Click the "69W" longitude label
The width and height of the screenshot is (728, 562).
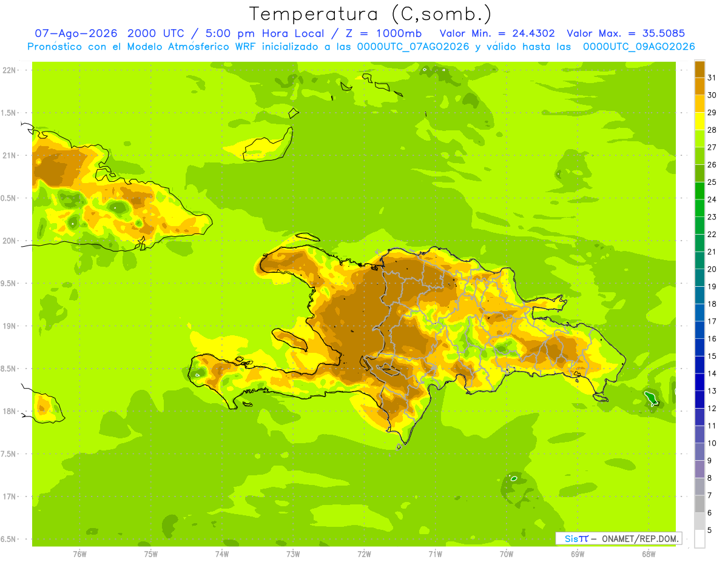click(578, 554)
